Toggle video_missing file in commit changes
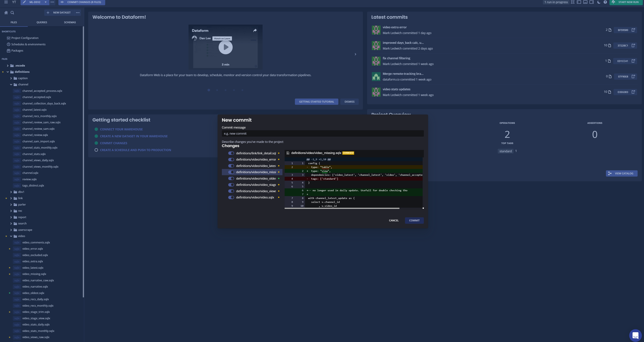Image resolution: width=644 pixels, height=342 pixels. coord(231,172)
